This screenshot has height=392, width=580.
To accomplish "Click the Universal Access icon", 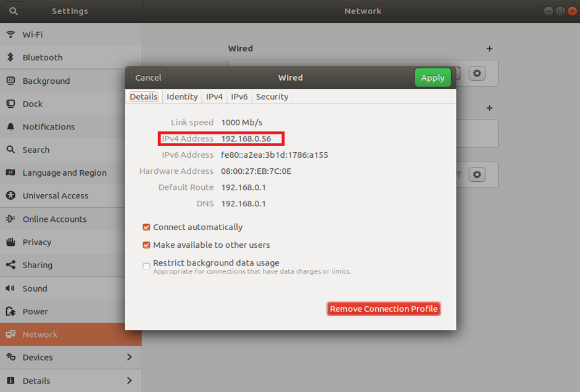I will click(10, 196).
